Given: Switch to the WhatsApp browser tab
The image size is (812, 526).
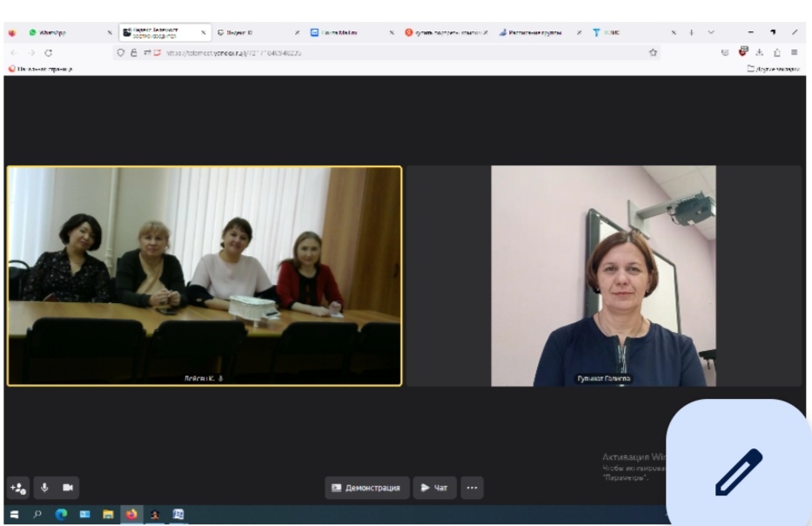Looking at the screenshot, I should (x=52, y=32).
